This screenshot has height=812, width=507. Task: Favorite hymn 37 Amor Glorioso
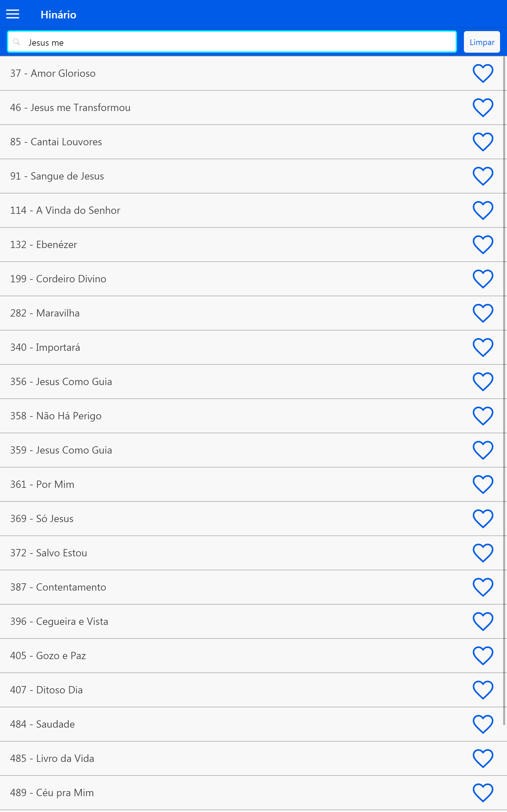point(483,73)
